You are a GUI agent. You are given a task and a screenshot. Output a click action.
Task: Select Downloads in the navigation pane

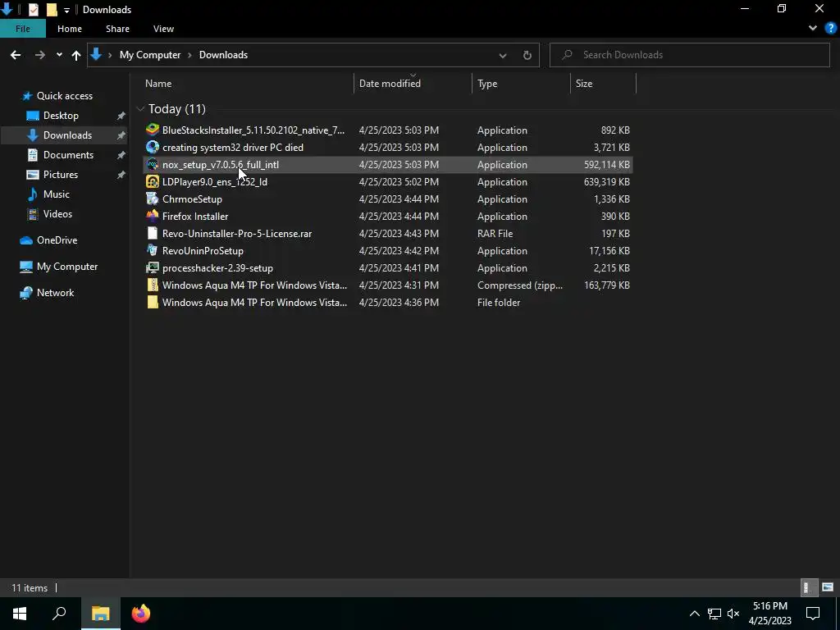pyautogui.click(x=67, y=135)
